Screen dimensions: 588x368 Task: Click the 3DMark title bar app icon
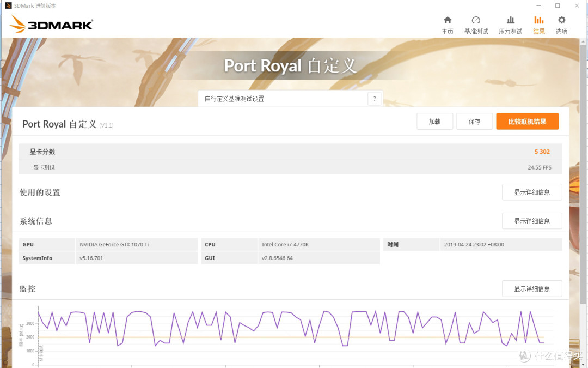pyautogui.click(x=8, y=5)
